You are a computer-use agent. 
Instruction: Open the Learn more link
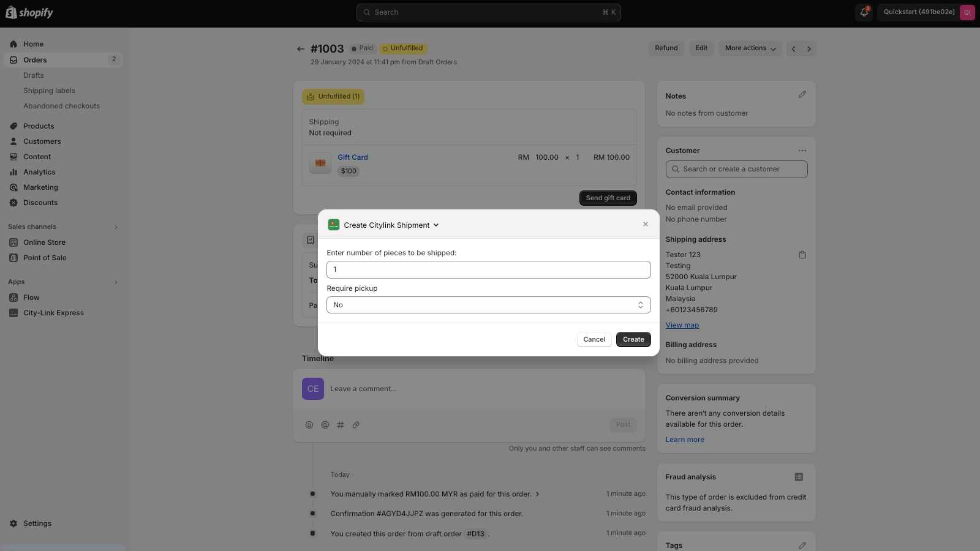tap(685, 440)
